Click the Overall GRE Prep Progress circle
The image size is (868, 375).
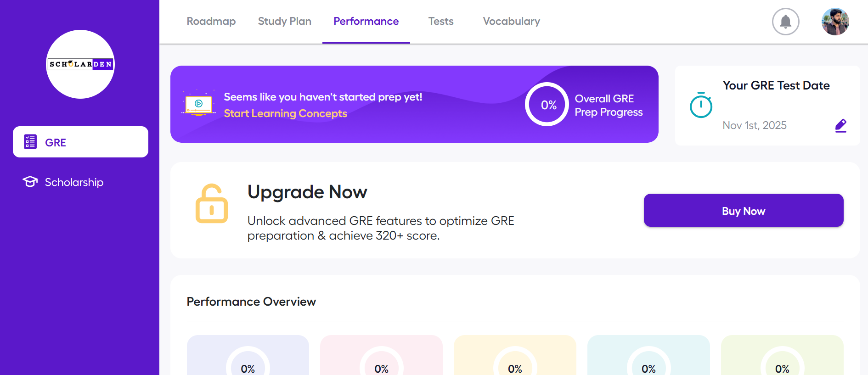click(547, 104)
